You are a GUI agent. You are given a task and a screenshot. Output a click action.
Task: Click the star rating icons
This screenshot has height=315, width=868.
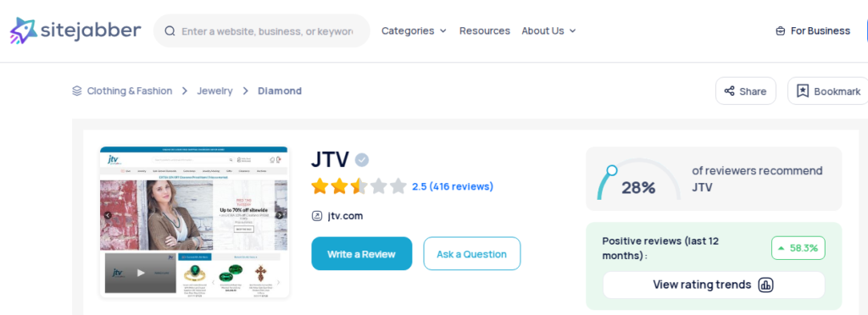[359, 186]
